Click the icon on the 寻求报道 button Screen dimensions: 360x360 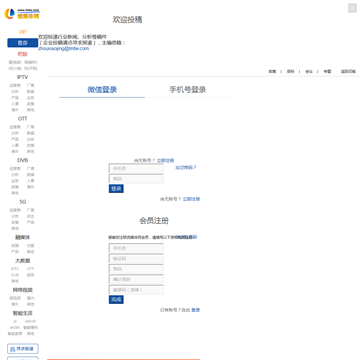pyautogui.click(x=12, y=349)
